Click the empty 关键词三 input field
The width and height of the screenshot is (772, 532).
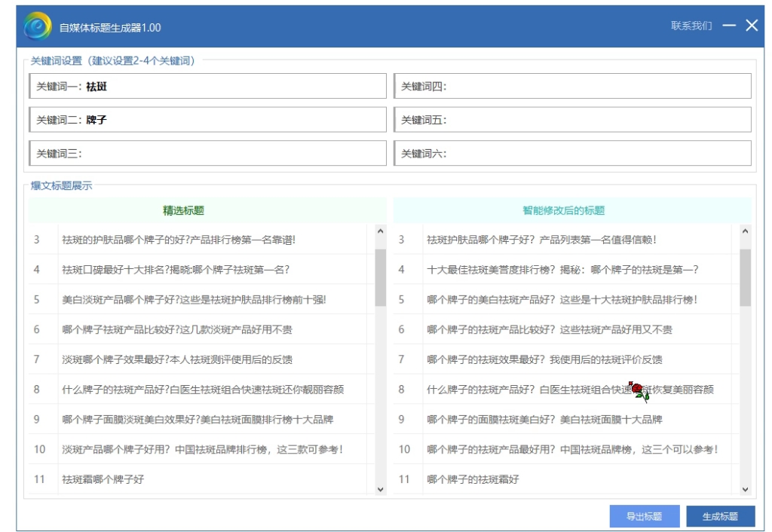[x=208, y=154]
